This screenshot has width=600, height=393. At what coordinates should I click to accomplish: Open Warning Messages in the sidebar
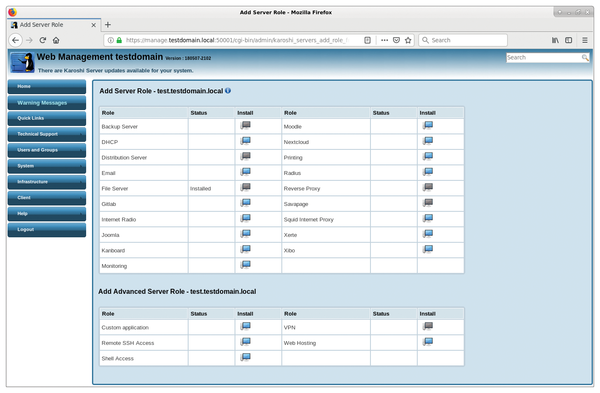pyautogui.click(x=47, y=103)
